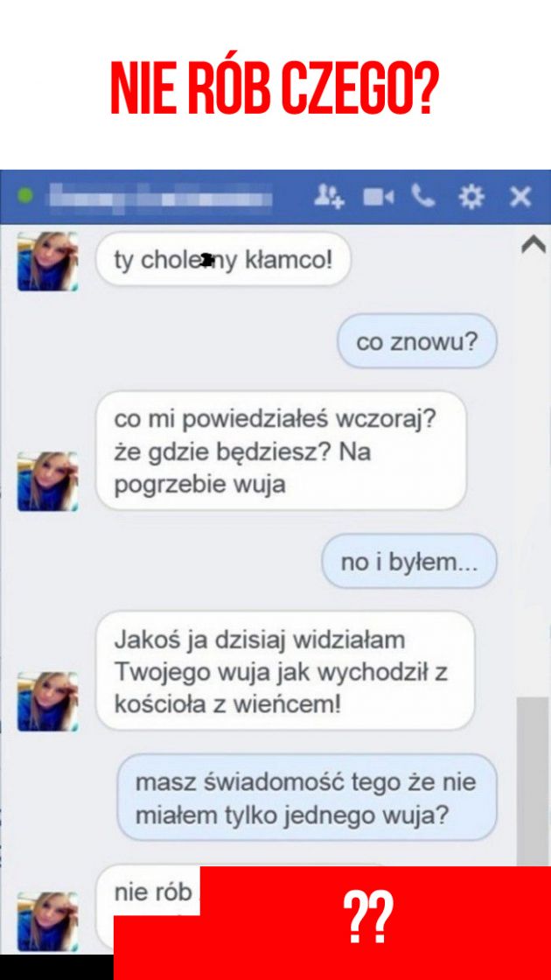Click the 'Na pogrzebie wuja' message bubble
The height and width of the screenshot is (980, 551).
[281, 451]
